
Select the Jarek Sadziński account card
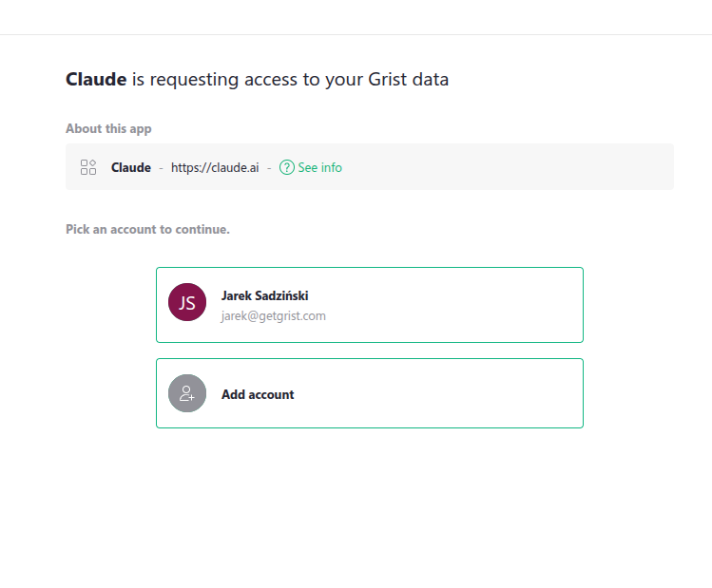click(x=369, y=305)
